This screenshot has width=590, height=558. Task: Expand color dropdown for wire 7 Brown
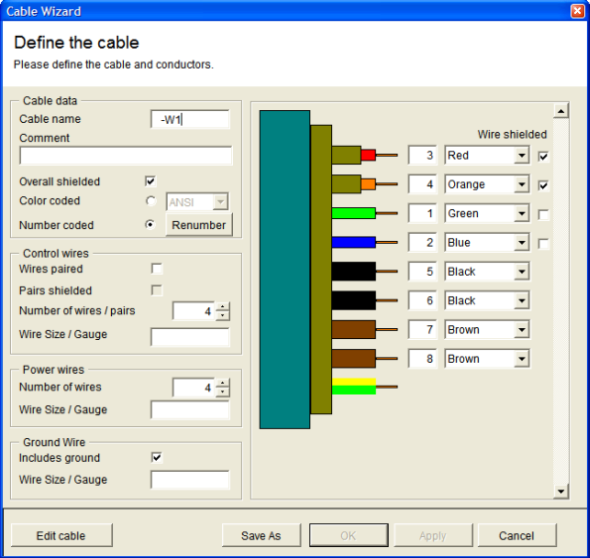coord(522,330)
